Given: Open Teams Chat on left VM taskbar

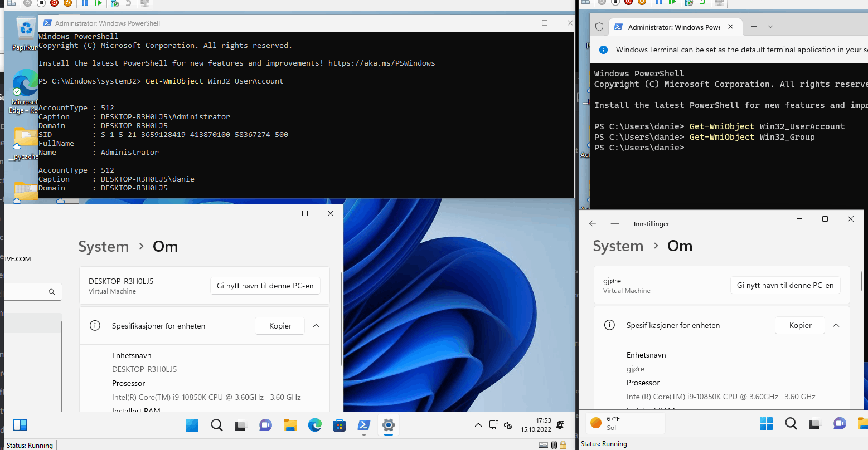Looking at the screenshot, I should (265, 425).
